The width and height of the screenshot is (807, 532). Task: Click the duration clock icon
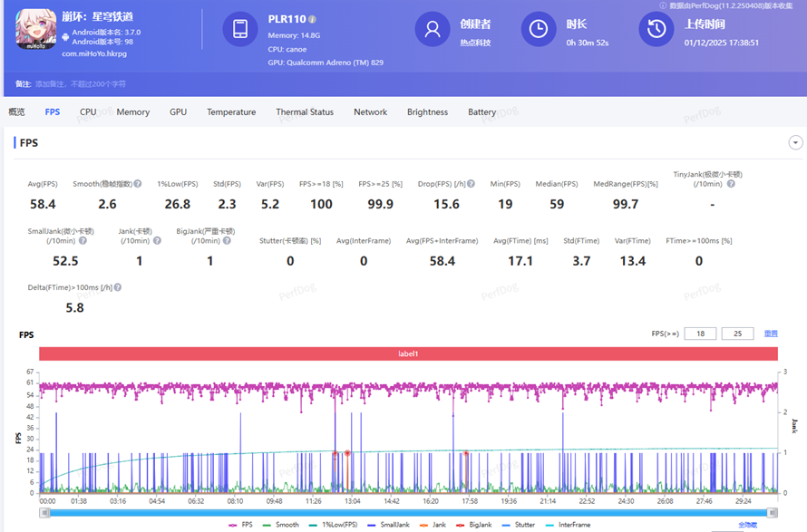[x=539, y=29]
